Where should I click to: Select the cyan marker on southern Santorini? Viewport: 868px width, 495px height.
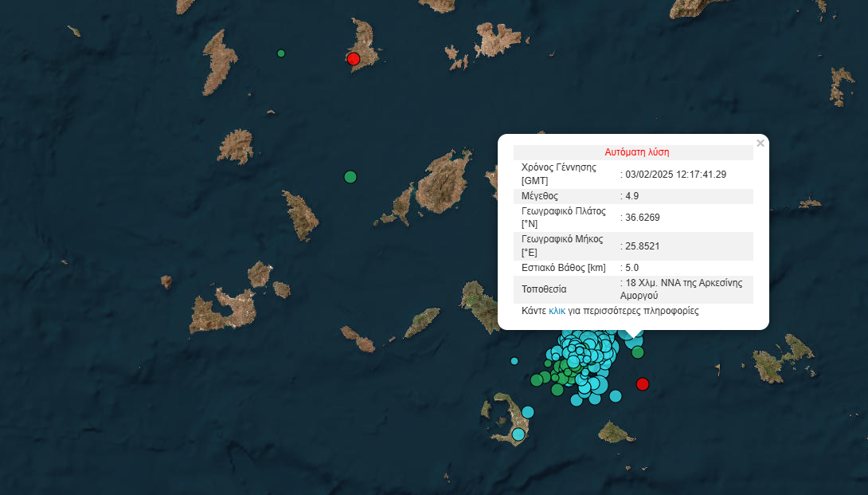coord(518,434)
